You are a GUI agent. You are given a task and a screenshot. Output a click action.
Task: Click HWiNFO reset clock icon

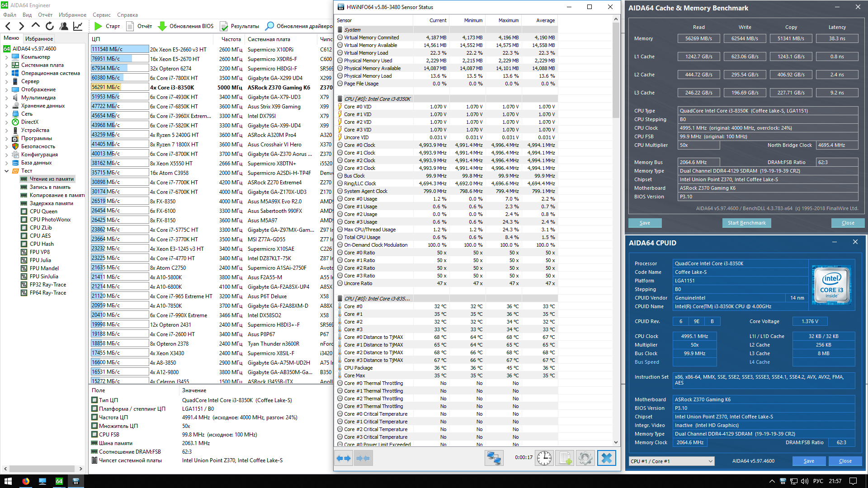click(544, 458)
